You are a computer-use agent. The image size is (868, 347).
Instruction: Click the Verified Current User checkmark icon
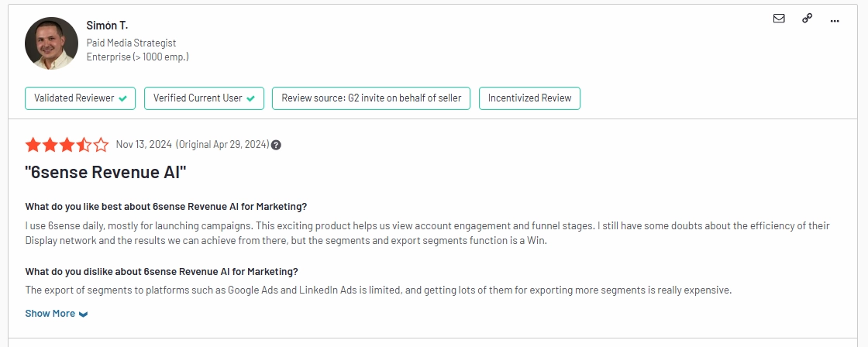pyautogui.click(x=250, y=98)
